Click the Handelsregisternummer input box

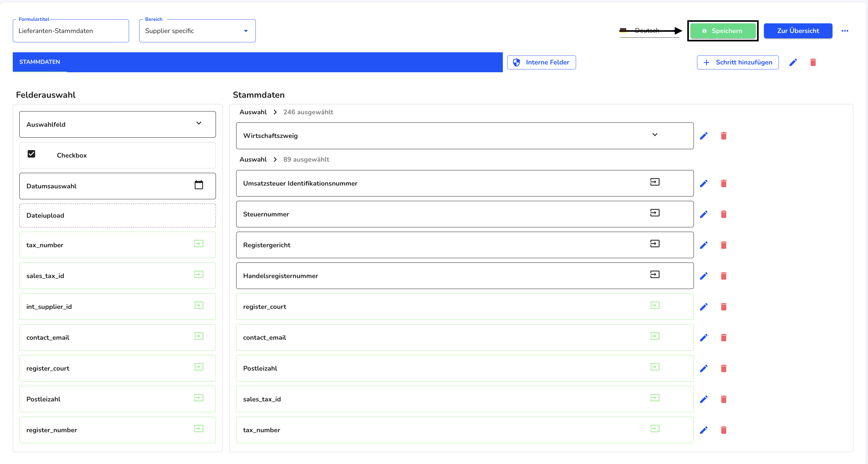pos(465,276)
